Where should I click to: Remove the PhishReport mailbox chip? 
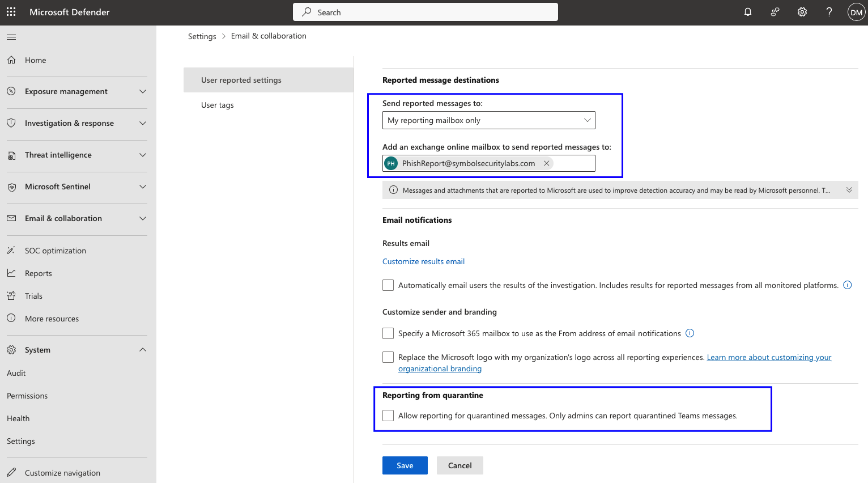pyautogui.click(x=546, y=163)
